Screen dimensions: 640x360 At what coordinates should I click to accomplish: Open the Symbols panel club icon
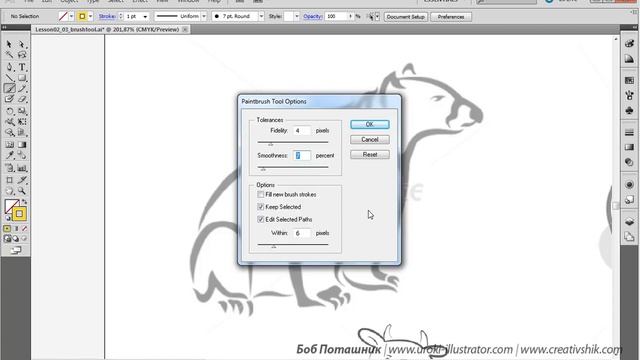pos(629,111)
